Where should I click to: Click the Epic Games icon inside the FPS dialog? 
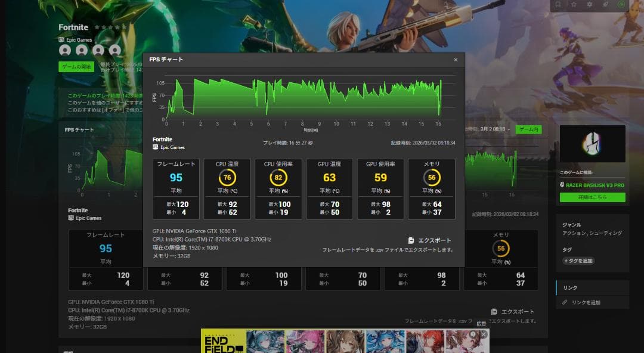coord(155,147)
